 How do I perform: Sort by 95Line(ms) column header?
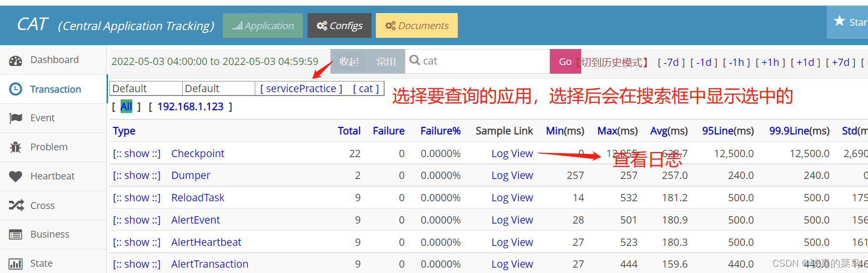pyautogui.click(x=728, y=131)
